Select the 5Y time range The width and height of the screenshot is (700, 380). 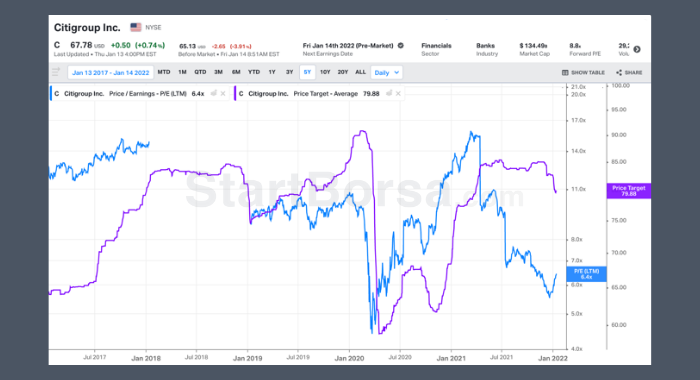pos(307,72)
